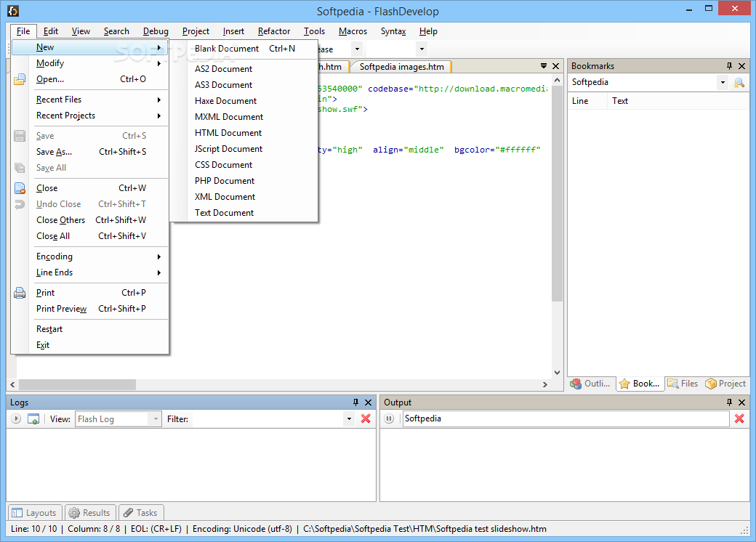
Task: Create a new PHP Document
Action: pyautogui.click(x=245, y=181)
